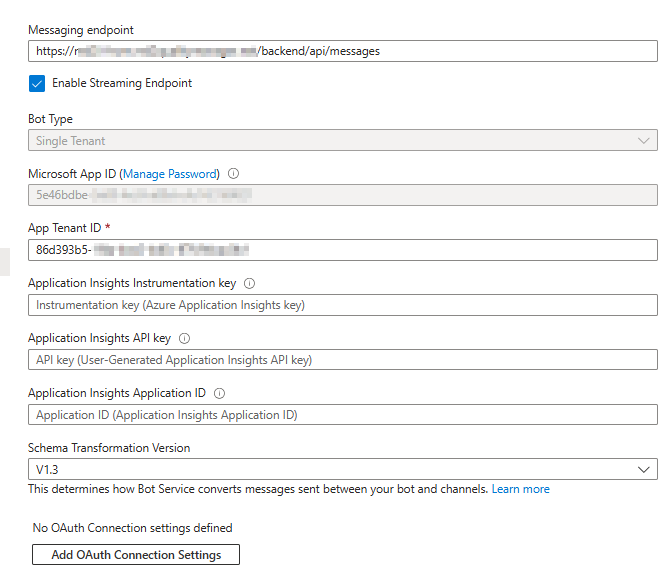Screen dimensions: 668x585
Task: Click info icon beside Application Insights Application ID
Action: point(219,394)
